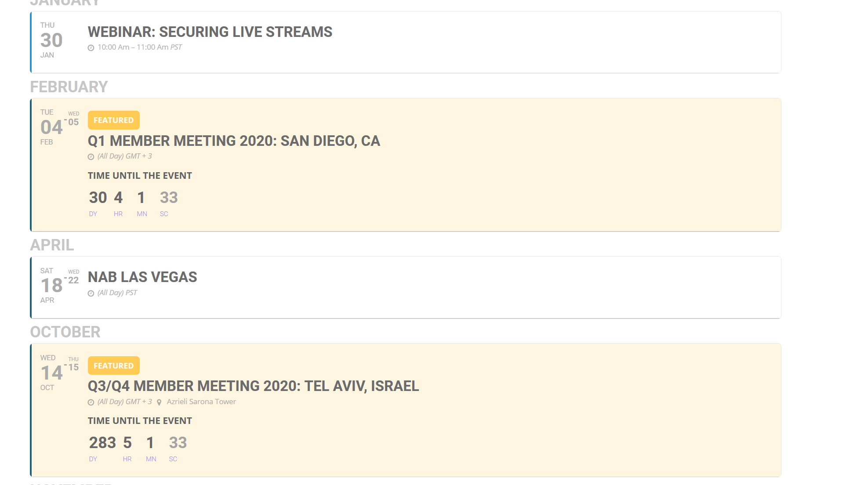868x485 pixels.
Task: Open Q1 Member Meeting 2020 San Diego
Action: [234, 141]
